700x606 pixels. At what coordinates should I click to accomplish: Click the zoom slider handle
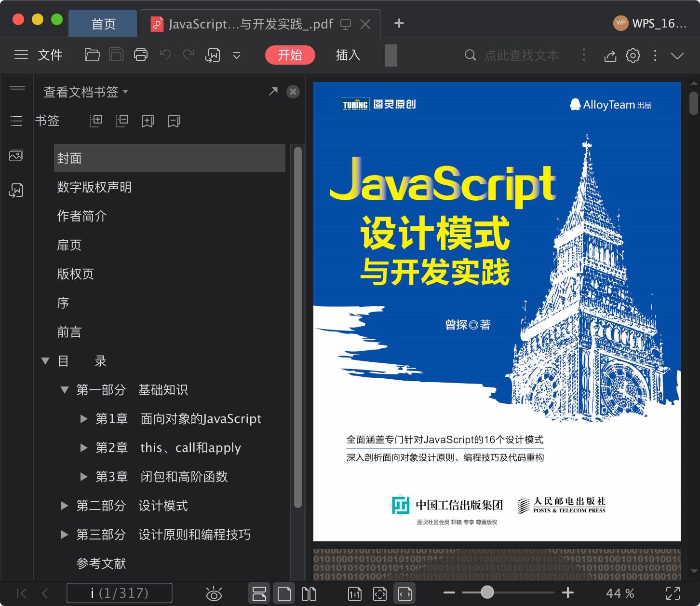pyautogui.click(x=487, y=592)
